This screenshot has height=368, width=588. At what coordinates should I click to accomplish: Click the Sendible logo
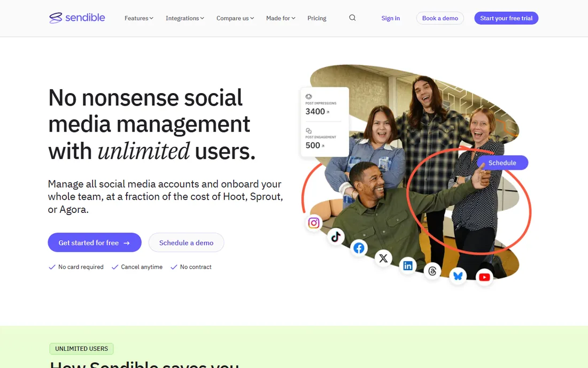(78, 18)
